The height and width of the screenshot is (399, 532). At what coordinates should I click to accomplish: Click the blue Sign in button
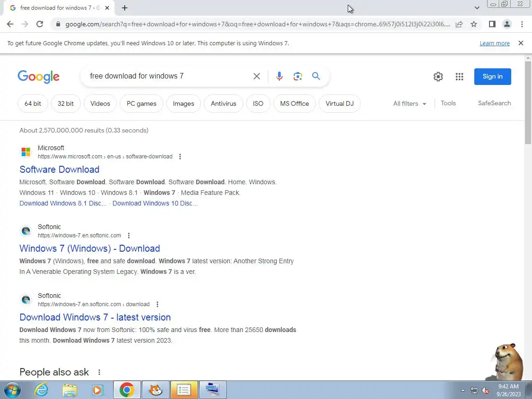[x=492, y=76]
